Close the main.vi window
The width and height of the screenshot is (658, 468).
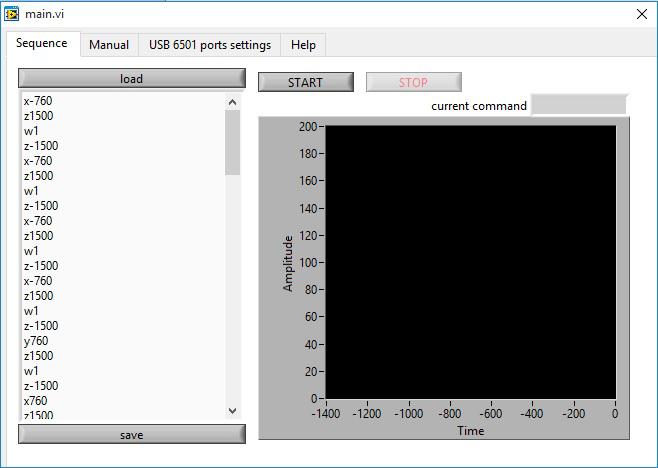642,14
